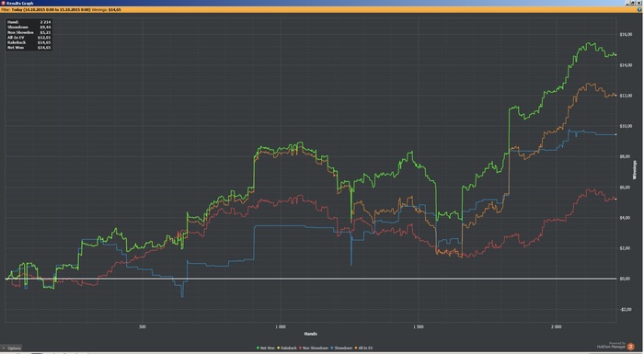Image resolution: width=644 pixels, height=354 pixels.
Task: Maximize the Results Graph window
Action: [x=634, y=3]
